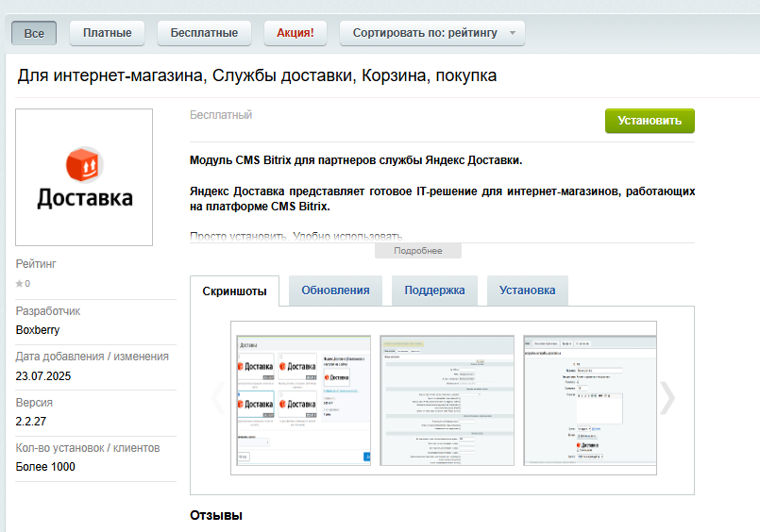This screenshot has width=760, height=532.
Task: Go to previous screenshots with left arrow
Action: point(219,398)
